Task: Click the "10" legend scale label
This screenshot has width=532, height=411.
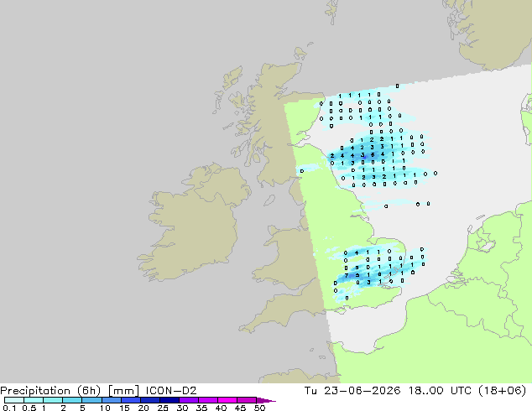Action: tap(105, 408)
